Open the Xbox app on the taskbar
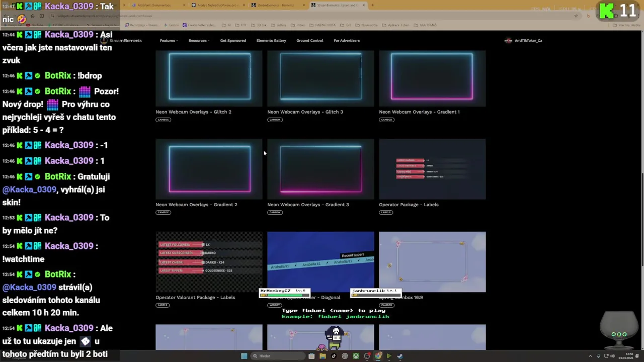Image resolution: width=644 pixels, height=362 pixels. [356, 356]
